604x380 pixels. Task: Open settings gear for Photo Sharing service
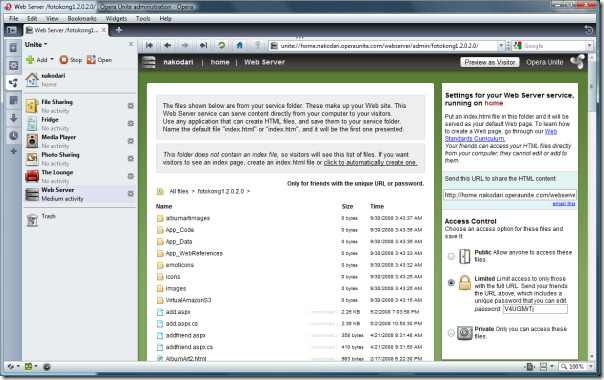(x=131, y=158)
